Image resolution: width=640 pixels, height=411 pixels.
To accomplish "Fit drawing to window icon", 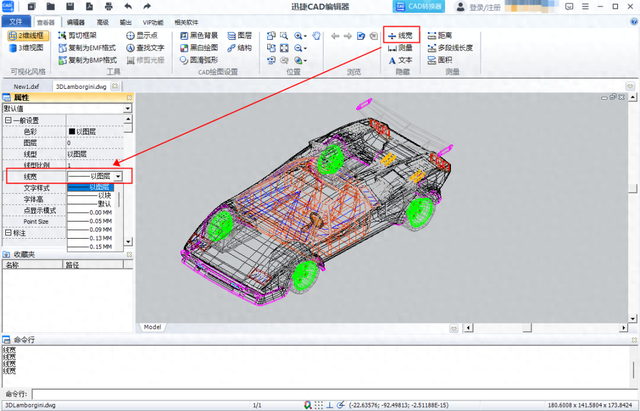I will (284, 48).
